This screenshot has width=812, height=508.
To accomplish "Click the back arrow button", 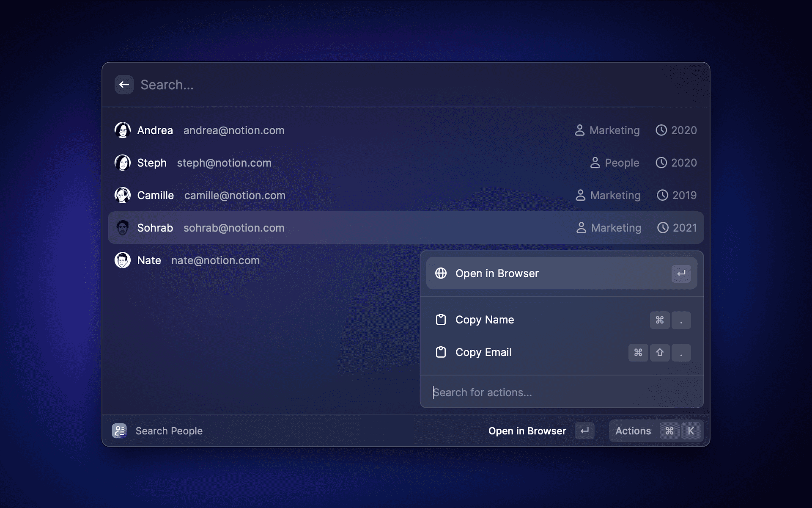I will click(x=124, y=85).
